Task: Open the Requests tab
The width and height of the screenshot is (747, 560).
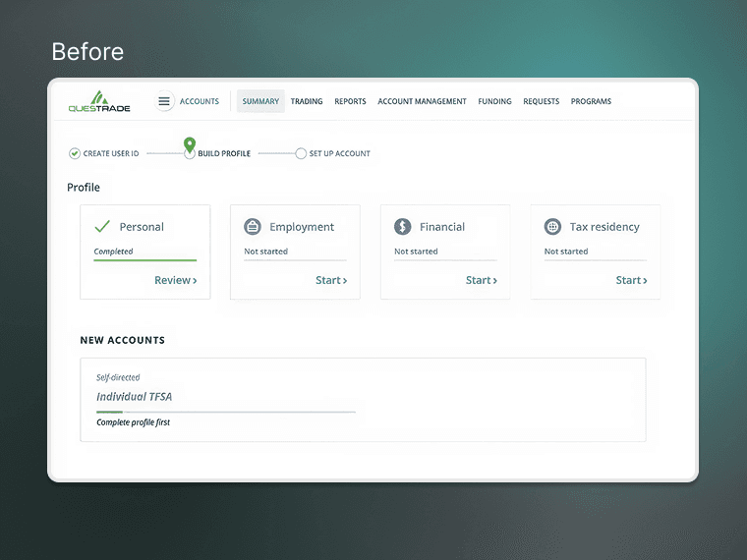Action: click(542, 101)
